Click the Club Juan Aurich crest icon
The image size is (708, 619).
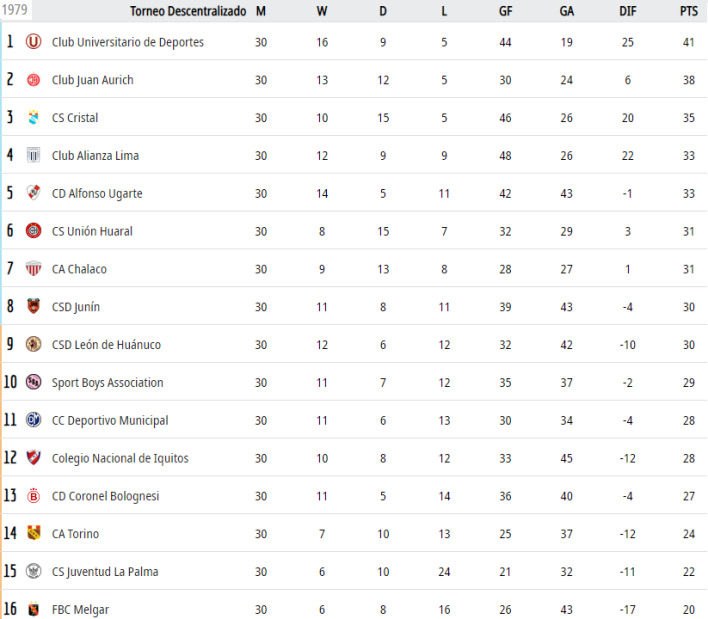tap(33, 80)
